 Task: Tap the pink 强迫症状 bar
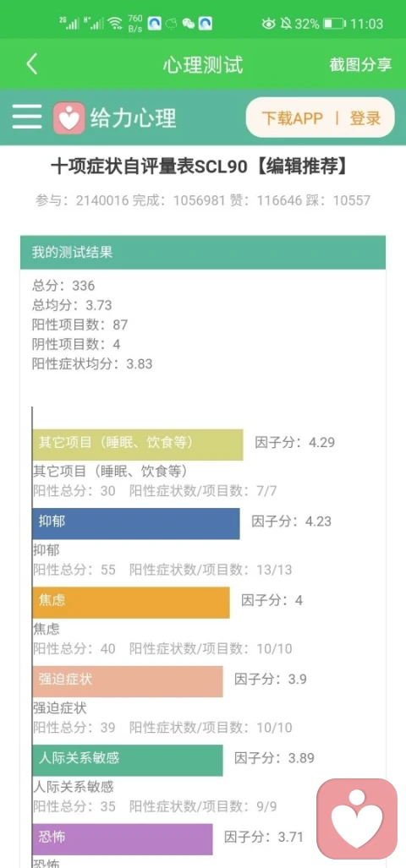click(128, 681)
